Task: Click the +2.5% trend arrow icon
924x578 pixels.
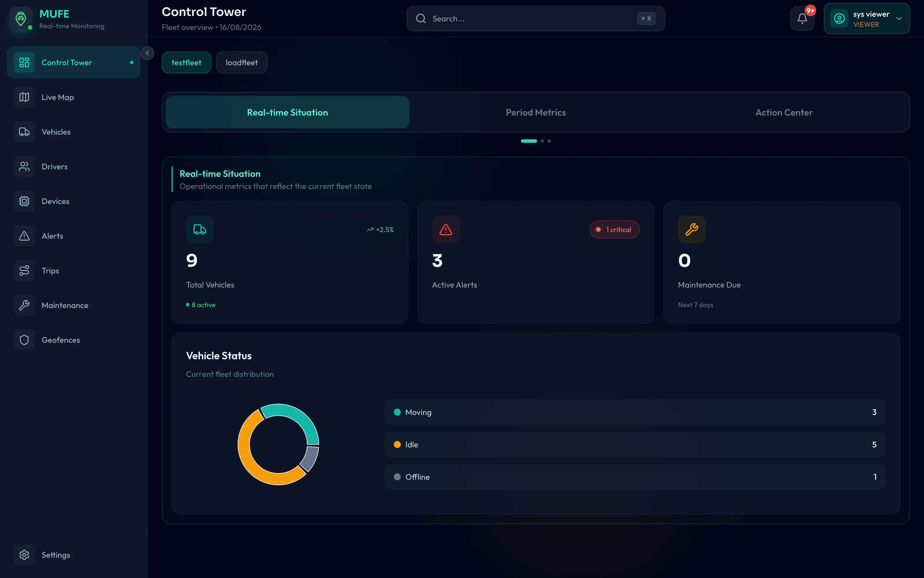Action: 370,230
